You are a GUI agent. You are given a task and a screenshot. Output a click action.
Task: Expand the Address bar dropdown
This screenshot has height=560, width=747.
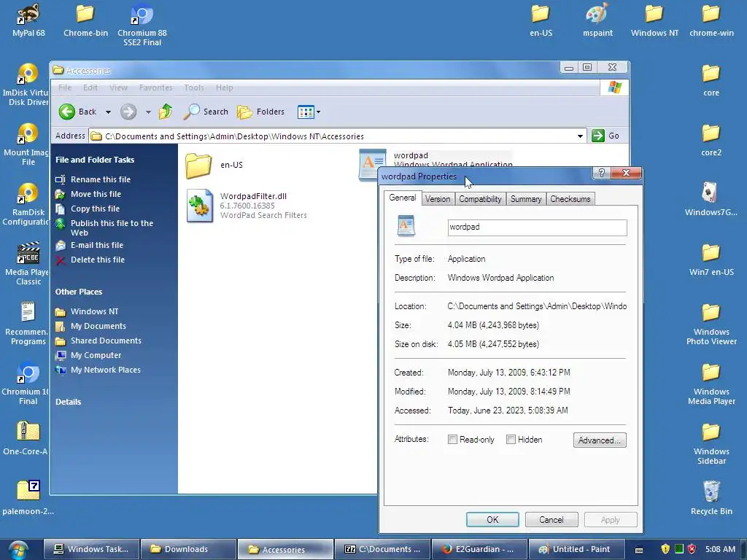(x=580, y=136)
